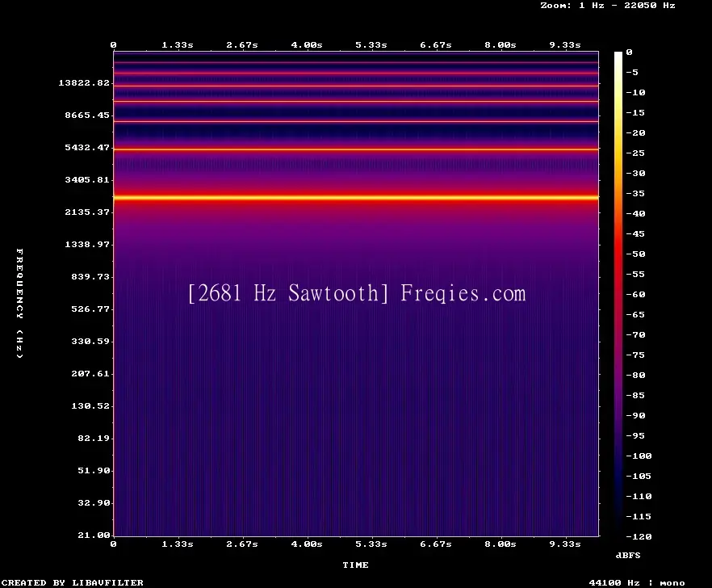The width and height of the screenshot is (712, 588).
Task: Click the 'CREATED BY LIBAVFILTER' text
Action: [x=72, y=582]
